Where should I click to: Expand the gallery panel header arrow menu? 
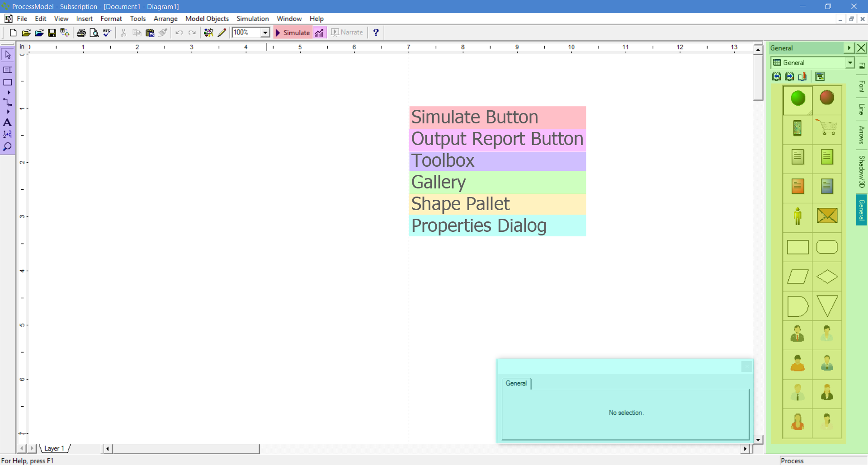(x=849, y=48)
